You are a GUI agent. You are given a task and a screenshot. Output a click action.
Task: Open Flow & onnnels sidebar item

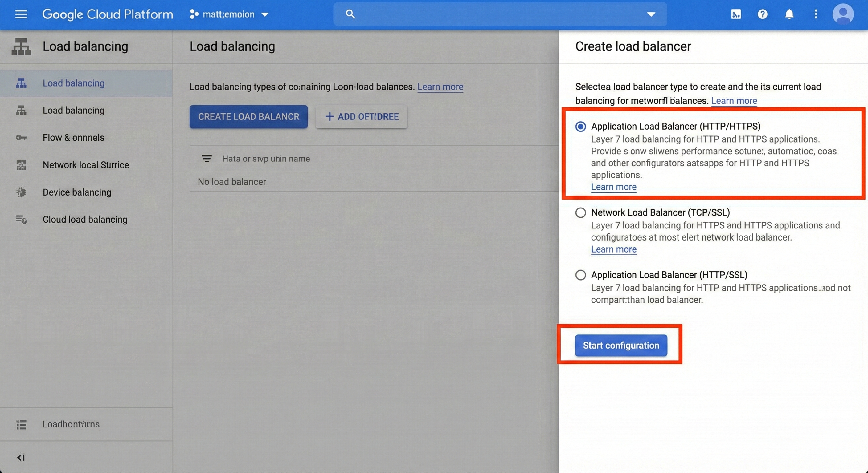pos(73,138)
